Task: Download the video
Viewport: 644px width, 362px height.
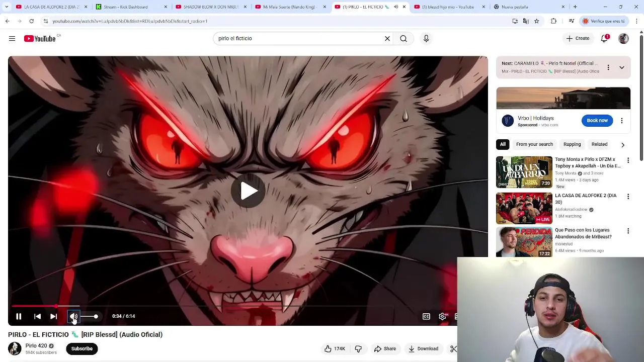Action: coord(423,348)
